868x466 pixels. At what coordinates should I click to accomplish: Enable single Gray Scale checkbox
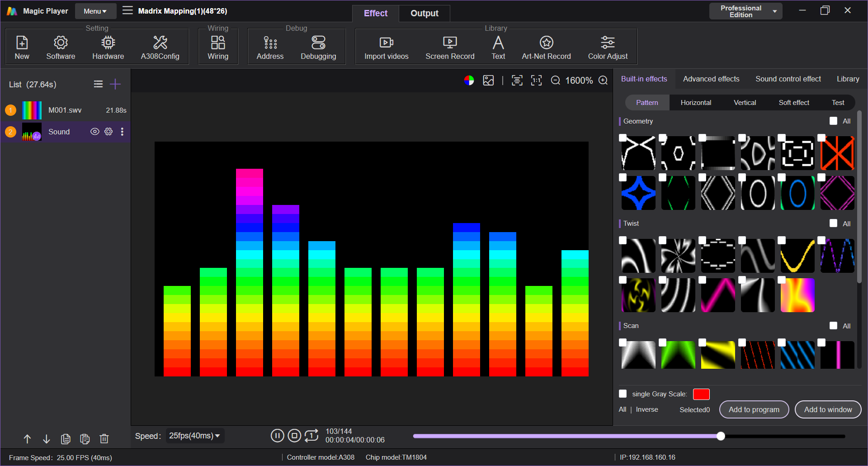623,394
